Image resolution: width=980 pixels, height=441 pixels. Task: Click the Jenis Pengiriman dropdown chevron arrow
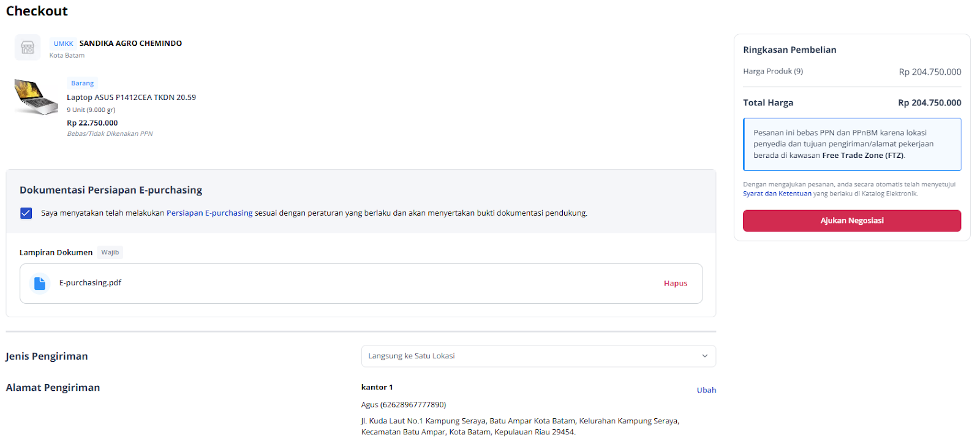(704, 356)
